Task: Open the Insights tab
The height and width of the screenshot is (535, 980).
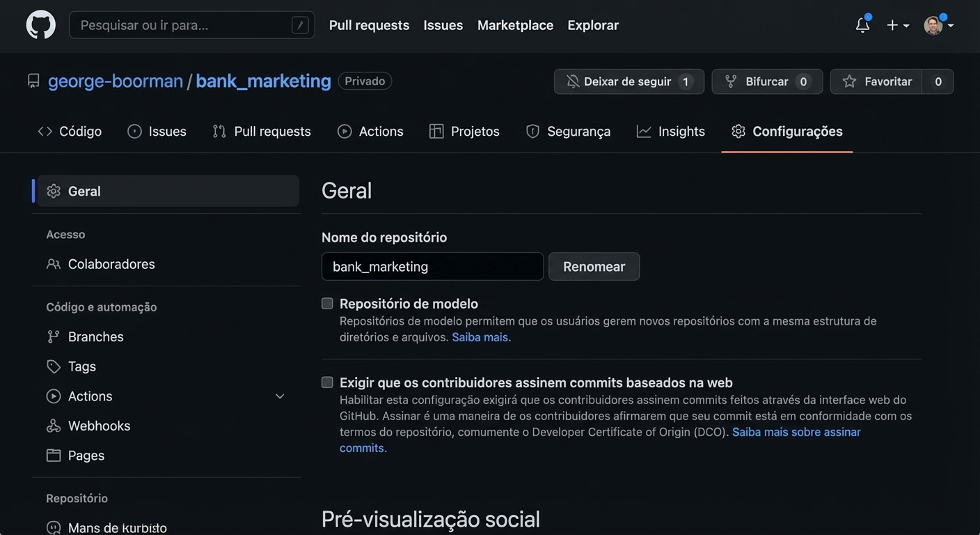Action: point(681,131)
